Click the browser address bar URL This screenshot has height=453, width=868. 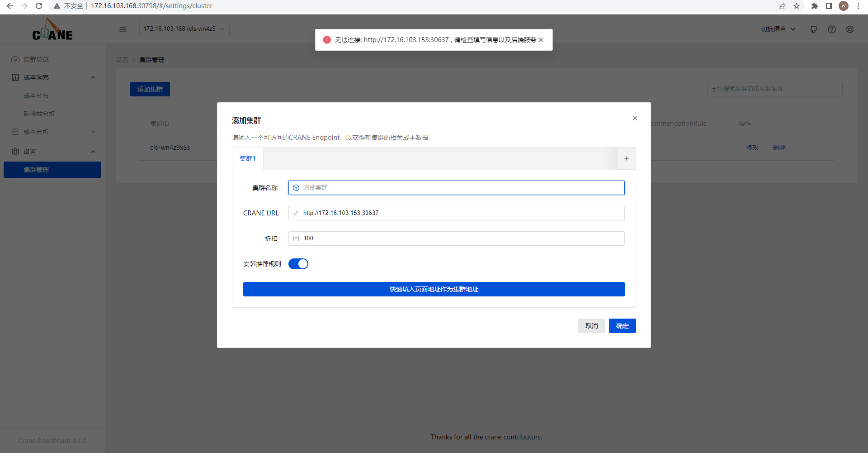tap(152, 6)
